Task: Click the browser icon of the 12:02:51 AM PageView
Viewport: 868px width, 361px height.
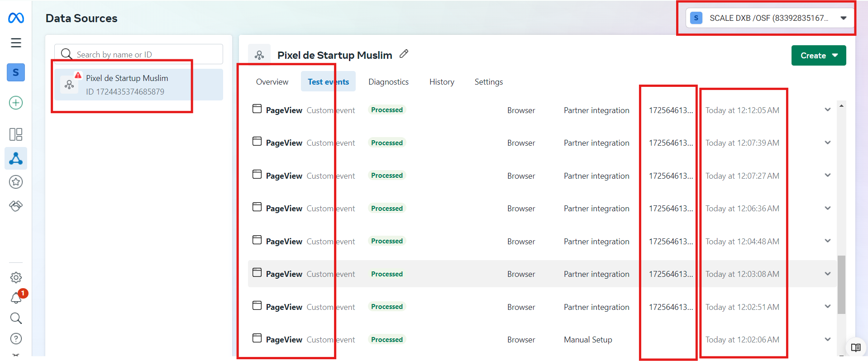Action: (257, 305)
